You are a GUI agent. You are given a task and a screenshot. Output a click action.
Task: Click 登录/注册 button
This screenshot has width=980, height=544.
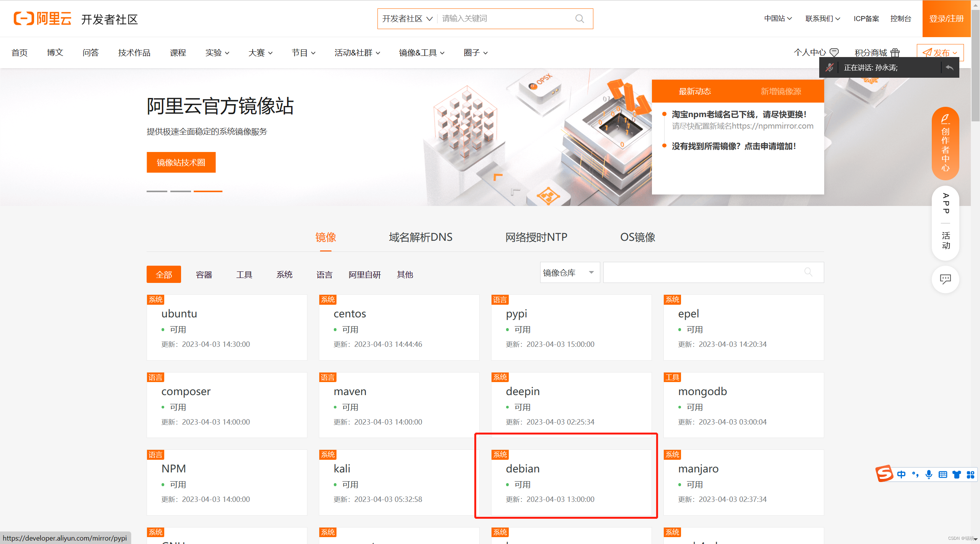coord(946,18)
